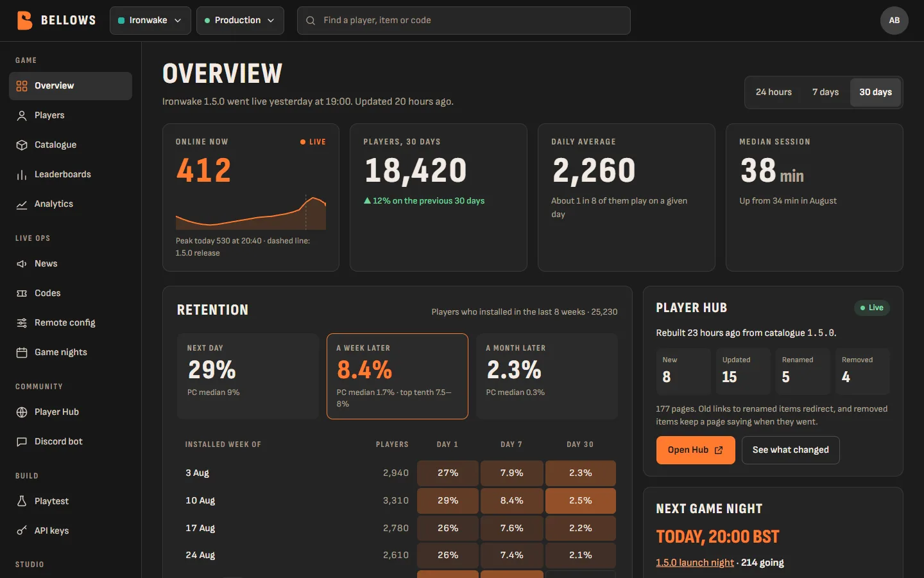924x578 pixels.
Task: Click the Updated 15 stat tile
Action: 743,371
